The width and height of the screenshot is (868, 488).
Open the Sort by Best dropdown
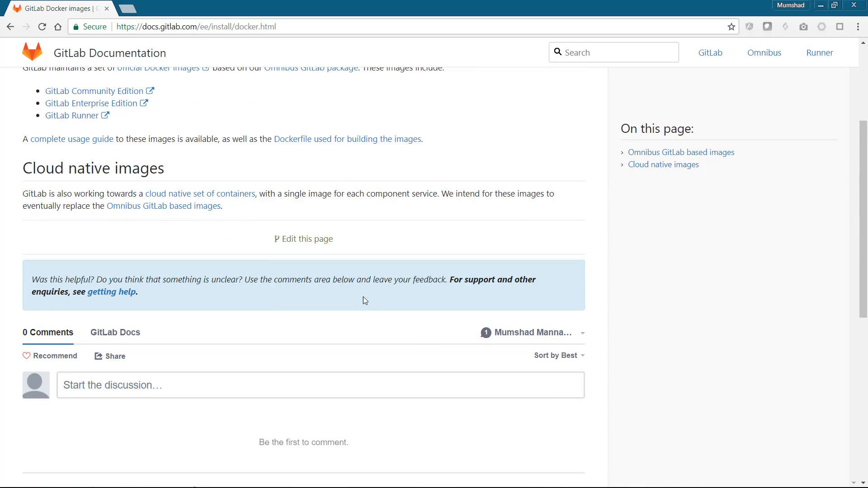tap(559, 355)
